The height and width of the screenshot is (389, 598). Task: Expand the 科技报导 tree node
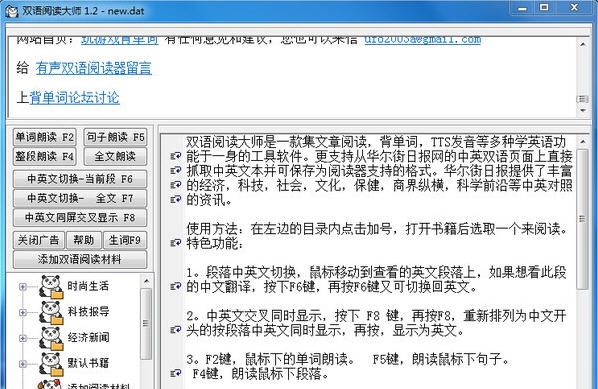23,312
